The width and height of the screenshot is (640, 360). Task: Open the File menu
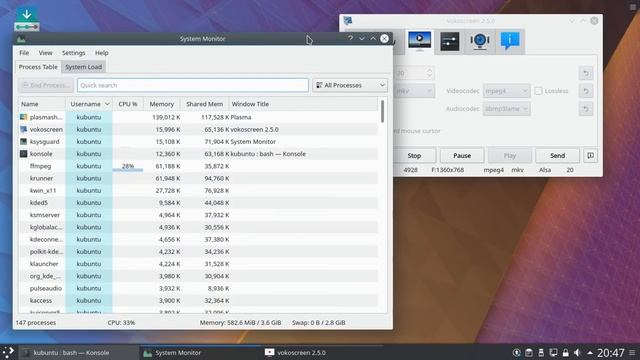(24, 53)
